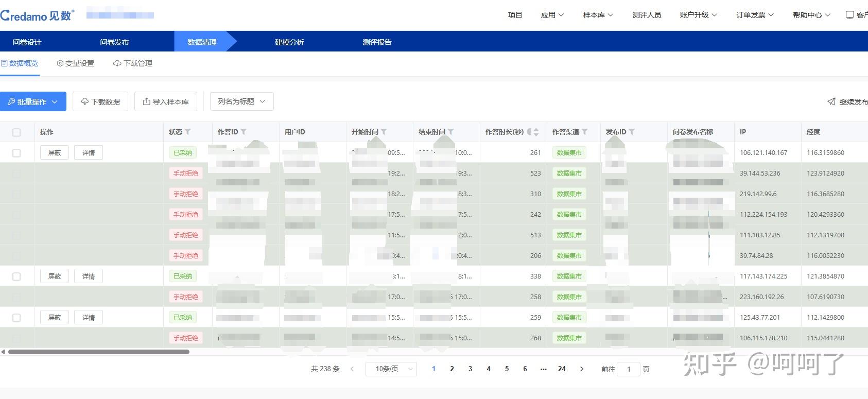Expand the 应用 menu
868x399 pixels.
tap(552, 15)
